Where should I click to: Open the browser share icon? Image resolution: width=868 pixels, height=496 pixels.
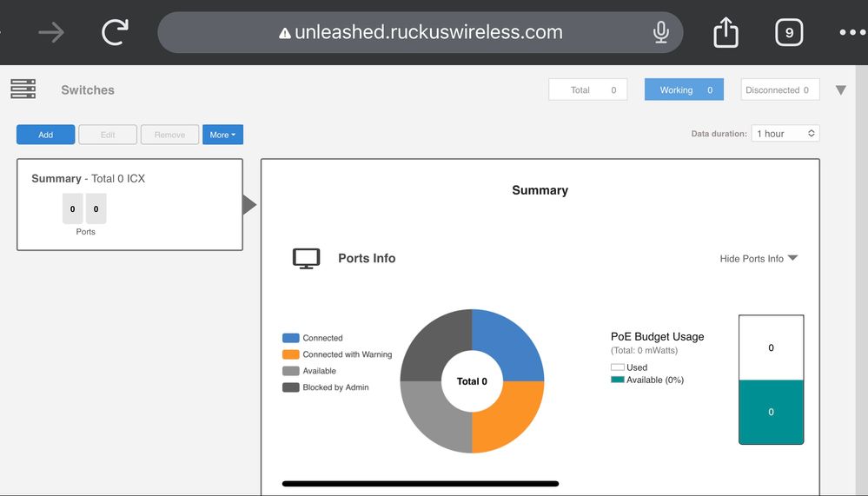coord(726,33)
